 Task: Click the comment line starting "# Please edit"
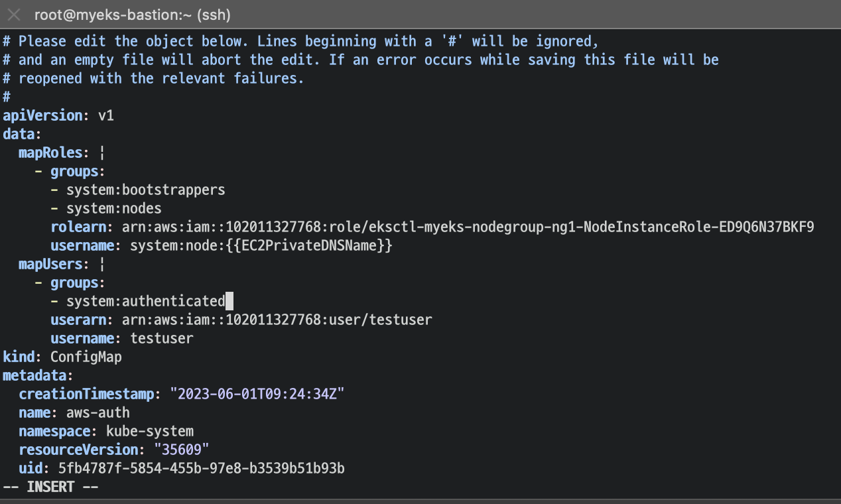tap(301, 41)
